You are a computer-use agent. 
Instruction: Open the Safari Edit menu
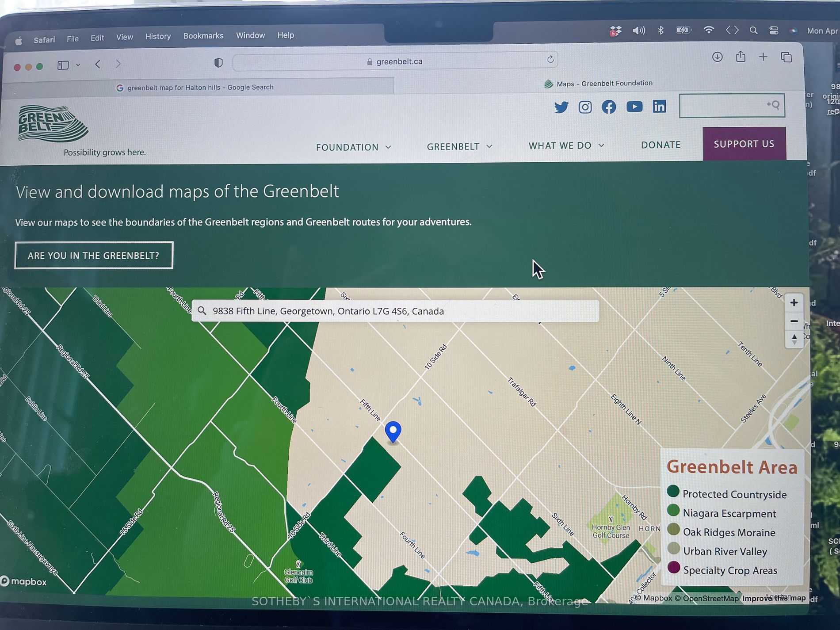[97, 38]
